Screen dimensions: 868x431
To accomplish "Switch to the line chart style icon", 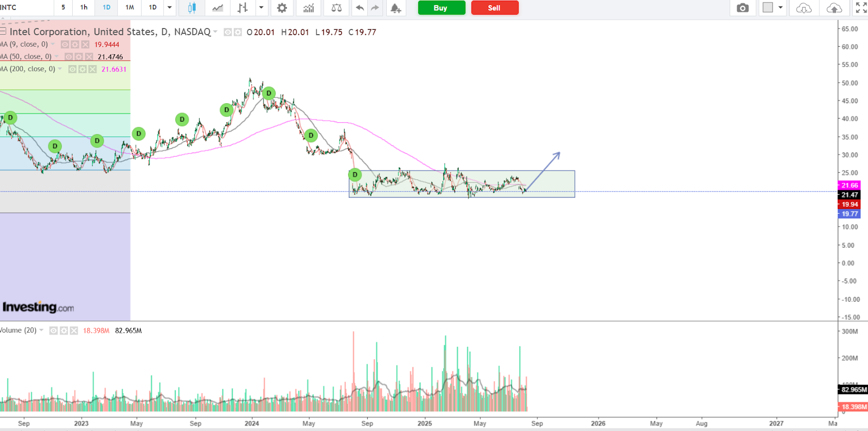I will pos(218,8).
